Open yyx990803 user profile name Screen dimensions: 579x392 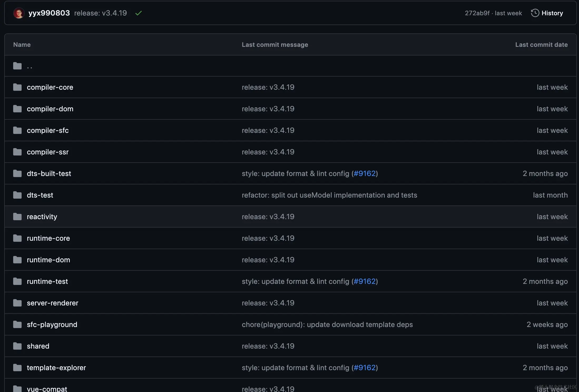coord(49,13)
